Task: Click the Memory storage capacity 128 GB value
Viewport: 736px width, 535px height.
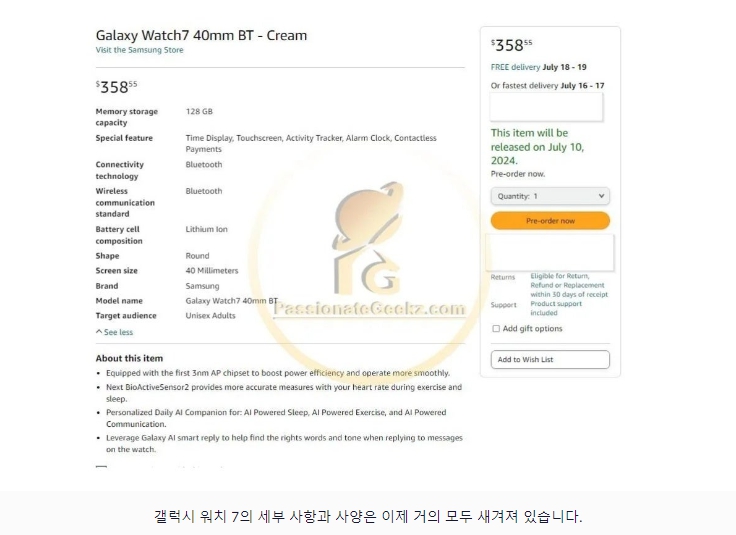Action: pos(199,111)
